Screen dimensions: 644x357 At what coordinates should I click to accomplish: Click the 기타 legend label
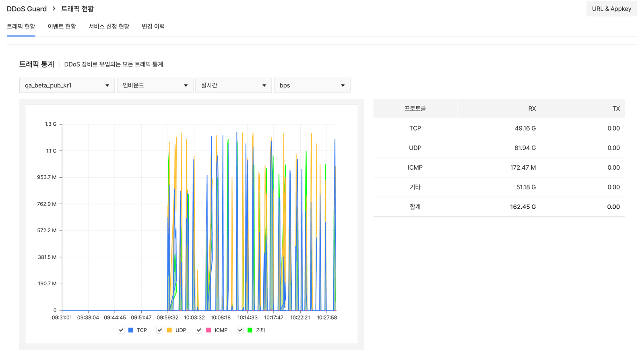click(260, 330)
